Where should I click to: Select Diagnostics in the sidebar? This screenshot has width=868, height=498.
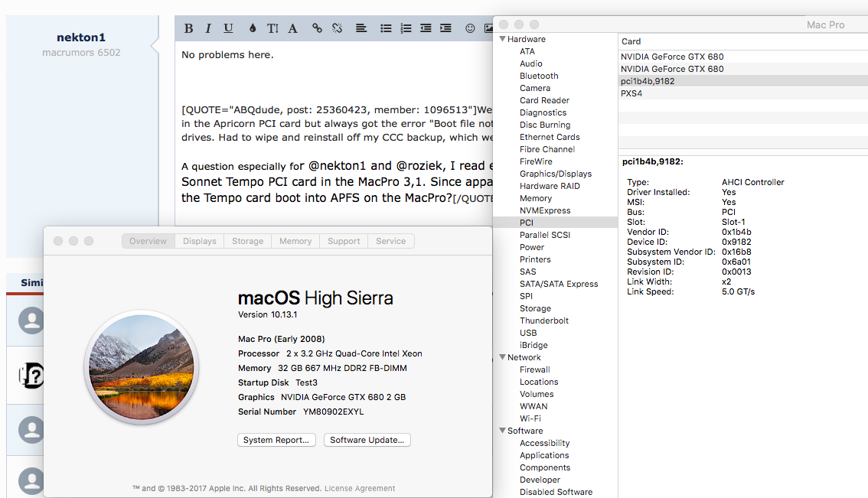tap(543, 112)
